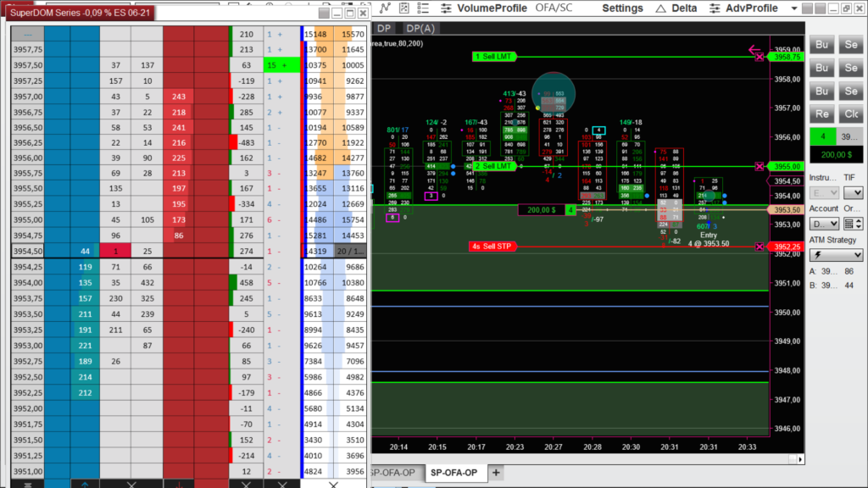The width and height of the screenshot is (868, 488).
Task: Open the dropdown arrow next to AdvProfile
Action: point(790,8)
